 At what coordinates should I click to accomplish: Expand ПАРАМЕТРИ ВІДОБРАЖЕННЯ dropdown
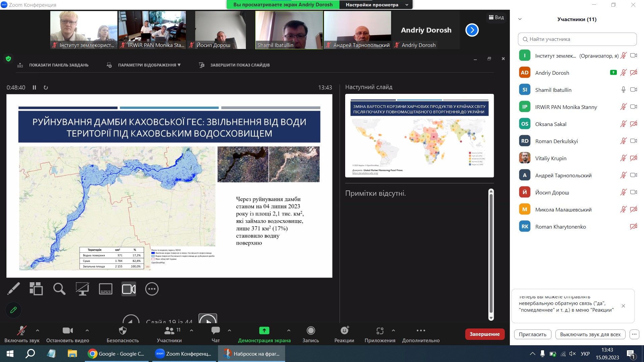(149, 65)
